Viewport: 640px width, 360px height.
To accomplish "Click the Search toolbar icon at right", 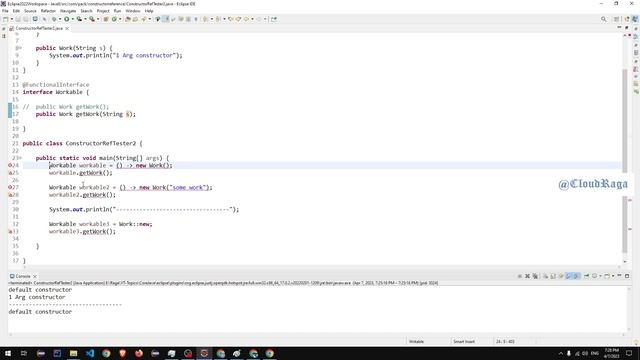I will point(603,19).
